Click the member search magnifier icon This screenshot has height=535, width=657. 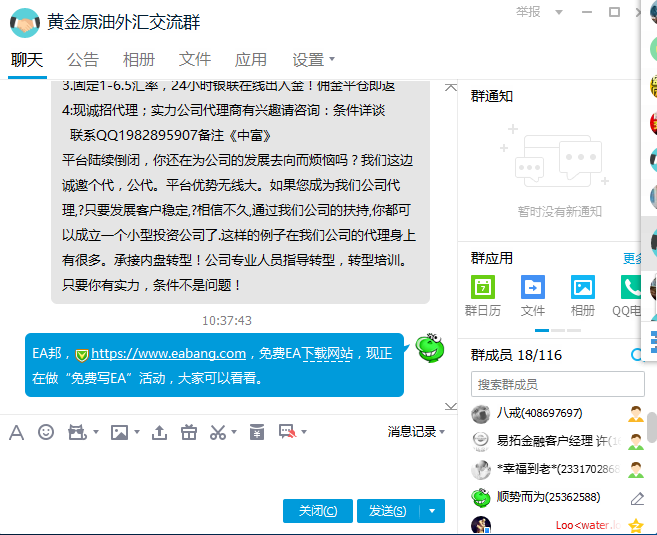click(636, 355)
